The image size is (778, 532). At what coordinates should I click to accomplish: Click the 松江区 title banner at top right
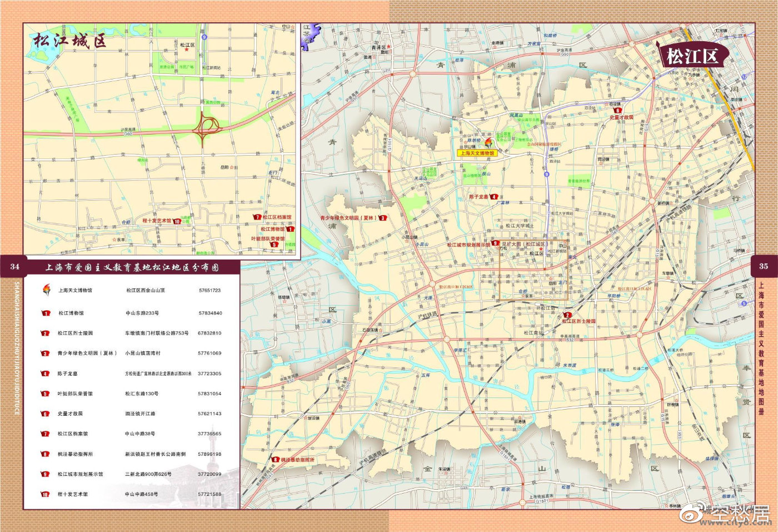[692, 56]
